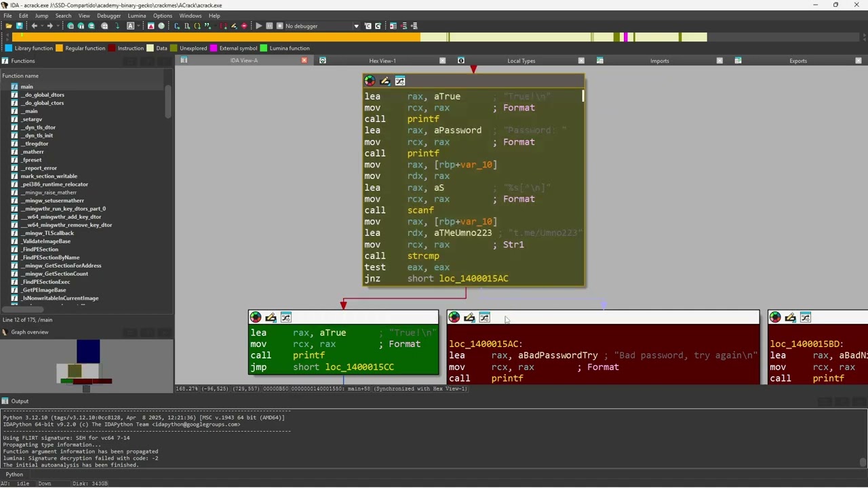Click the strcmp call in disassembly

[x=423, y=256]
